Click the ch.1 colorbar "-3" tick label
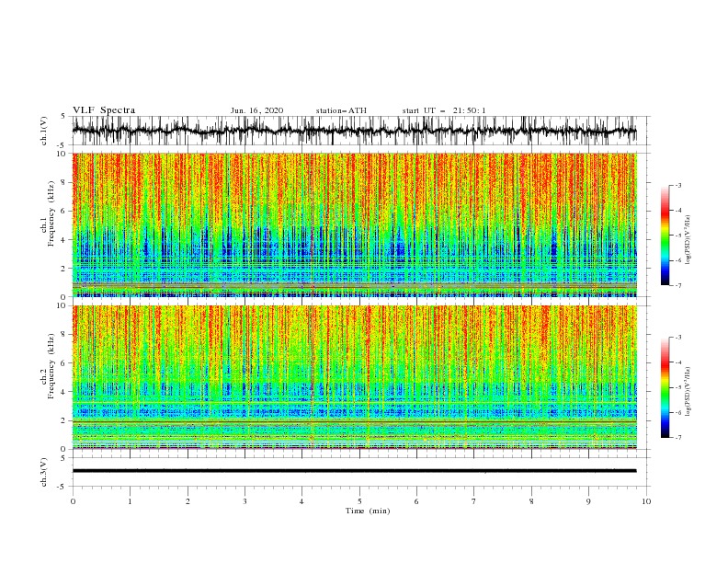 678,185
